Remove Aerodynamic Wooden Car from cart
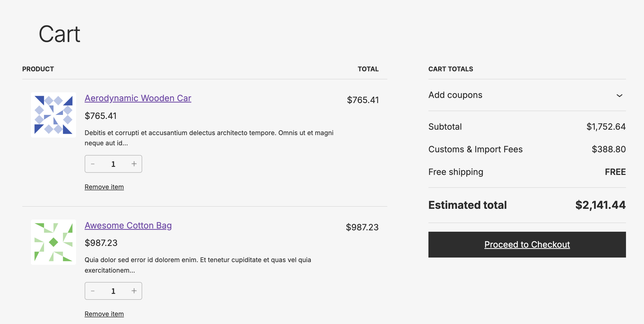644x324 pixels. coord(104,187)
